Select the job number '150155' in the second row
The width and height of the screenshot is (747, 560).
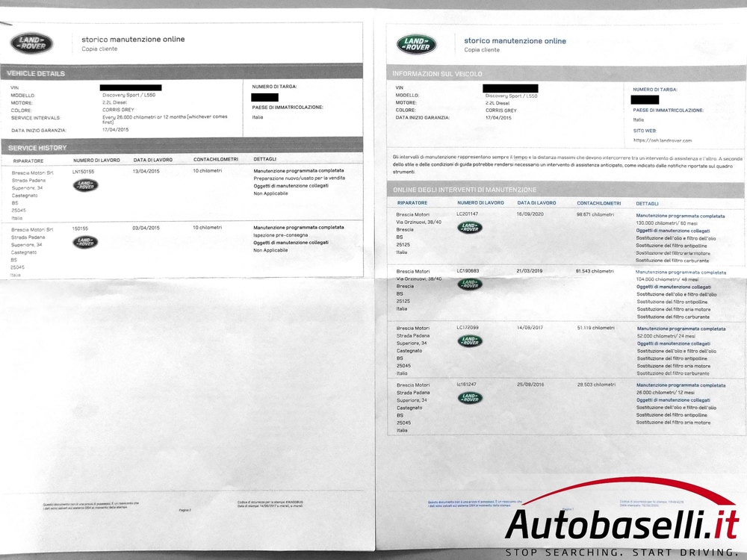click(x=80, y=228)
